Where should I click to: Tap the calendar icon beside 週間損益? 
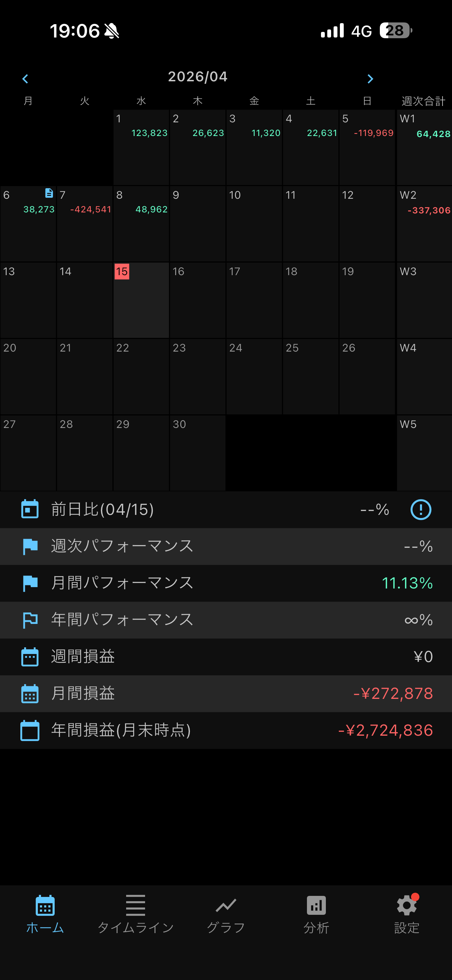point(30,657)
